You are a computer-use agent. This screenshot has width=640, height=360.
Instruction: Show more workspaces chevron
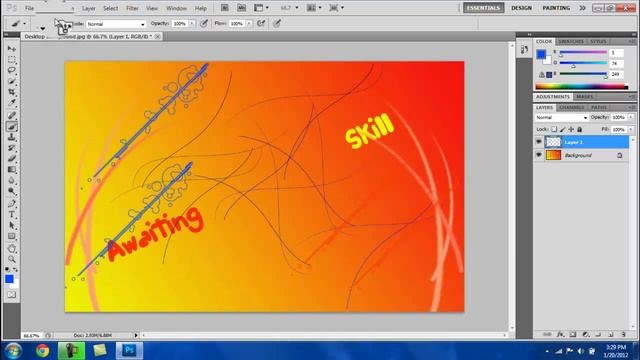[582, 8]
